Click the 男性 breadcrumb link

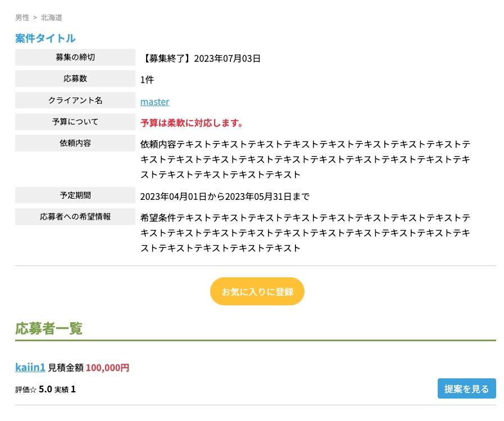click(22, 17)
